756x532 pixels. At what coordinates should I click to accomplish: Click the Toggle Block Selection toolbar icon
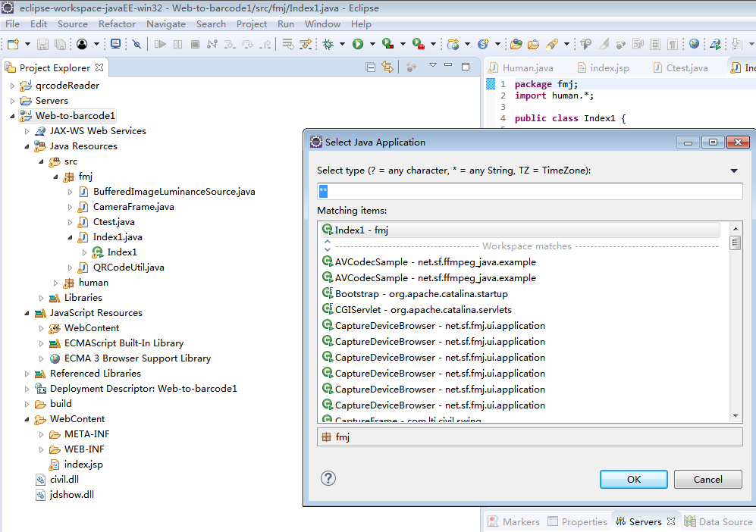pyautogui.click(x=654, y=44)
